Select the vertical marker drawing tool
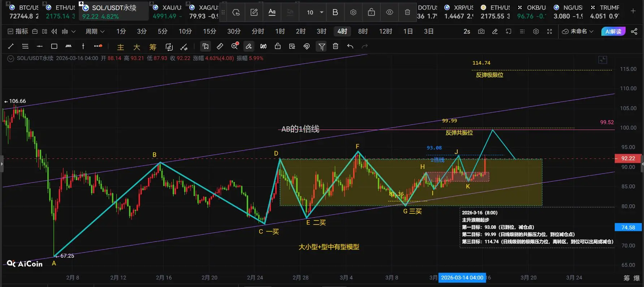 coord(83,46)
